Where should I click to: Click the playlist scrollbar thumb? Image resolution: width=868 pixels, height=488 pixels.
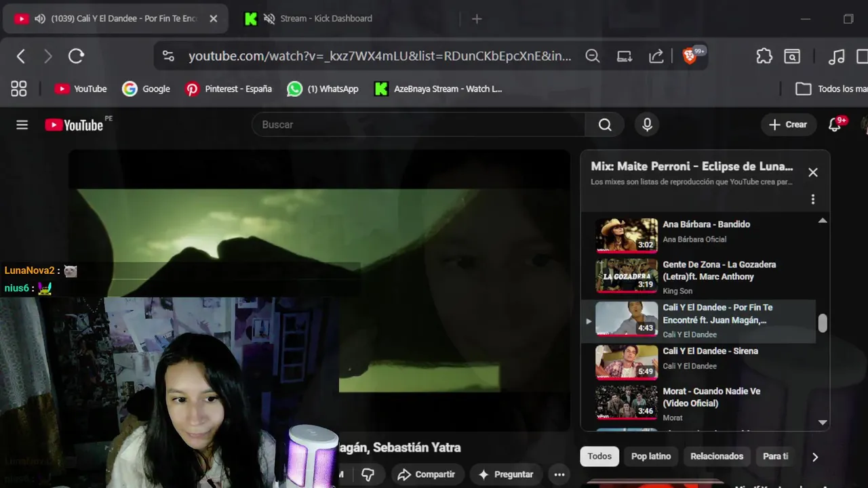[x=823, y=323]
